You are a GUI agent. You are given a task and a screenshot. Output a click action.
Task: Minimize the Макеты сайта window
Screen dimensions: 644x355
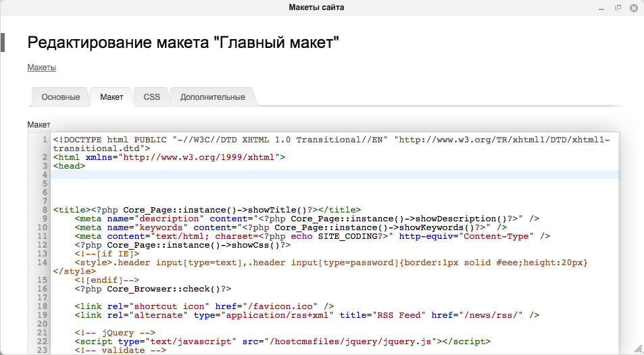[x=601, y=8]
